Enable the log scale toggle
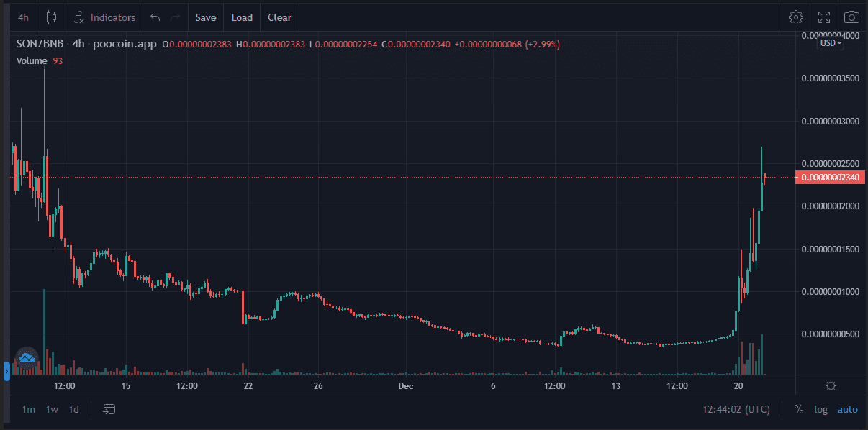This screenshot has width=868, height=430. tap(820, 409)
